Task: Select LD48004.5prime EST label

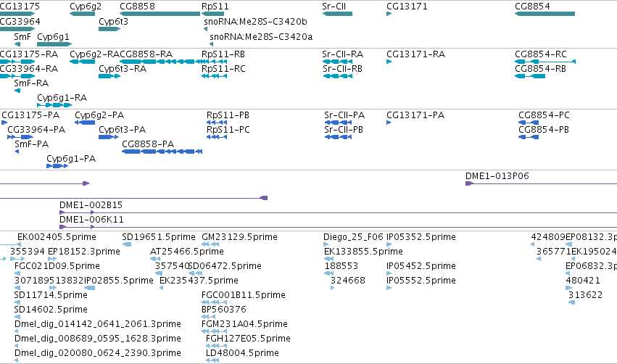Action: [x=242, y=354]
